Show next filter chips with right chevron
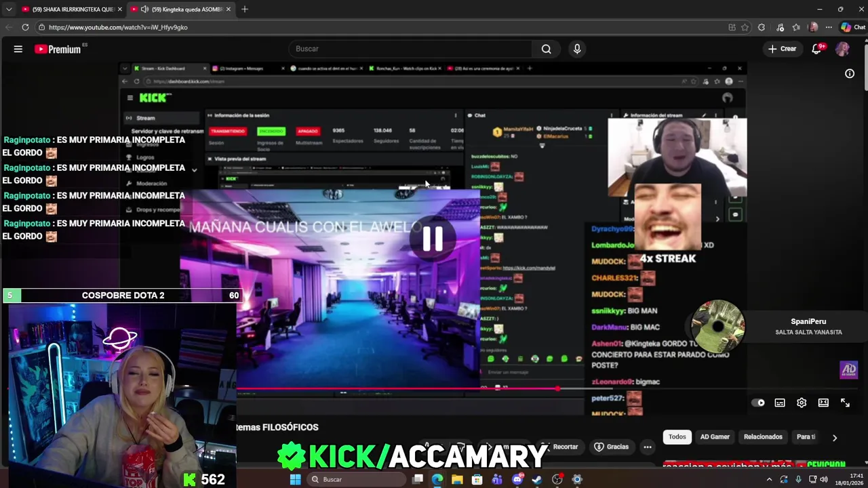 pos(835,437)
